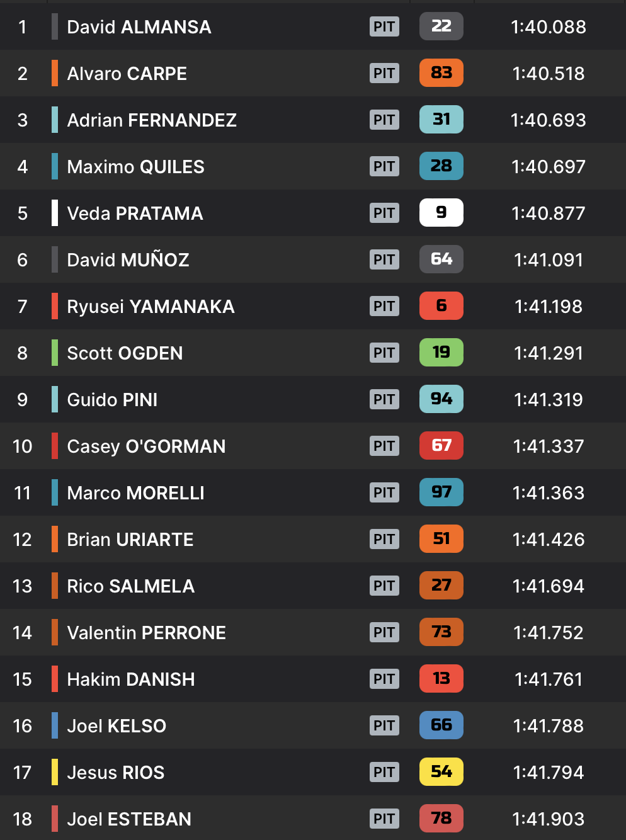Click the white number 9 badge
This screenshot has height=840, width=626.
click(441, 213)
